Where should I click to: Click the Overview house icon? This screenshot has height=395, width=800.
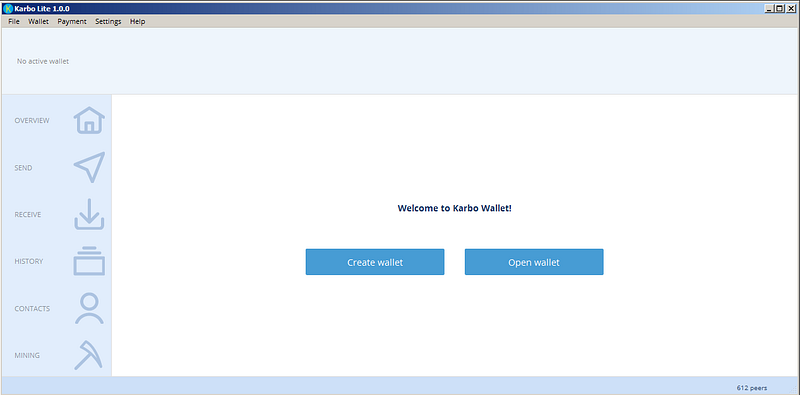[x=89, y=120]
